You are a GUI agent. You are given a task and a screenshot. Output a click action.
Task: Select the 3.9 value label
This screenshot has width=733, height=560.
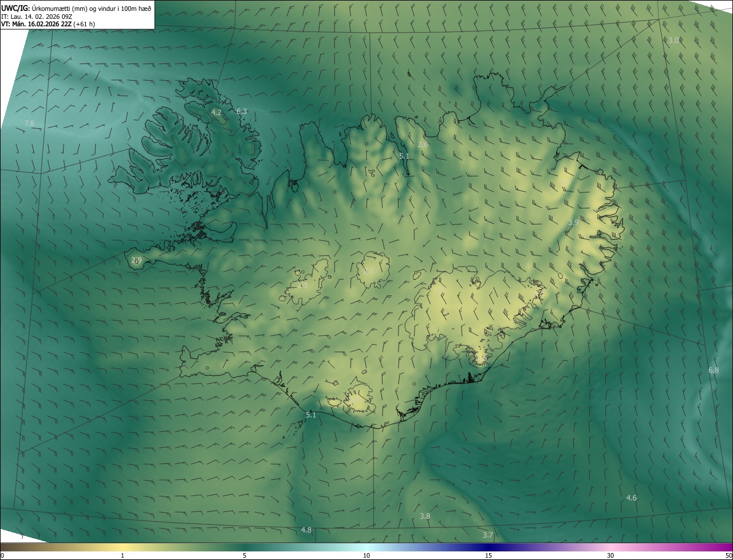[x=573, y=223]
